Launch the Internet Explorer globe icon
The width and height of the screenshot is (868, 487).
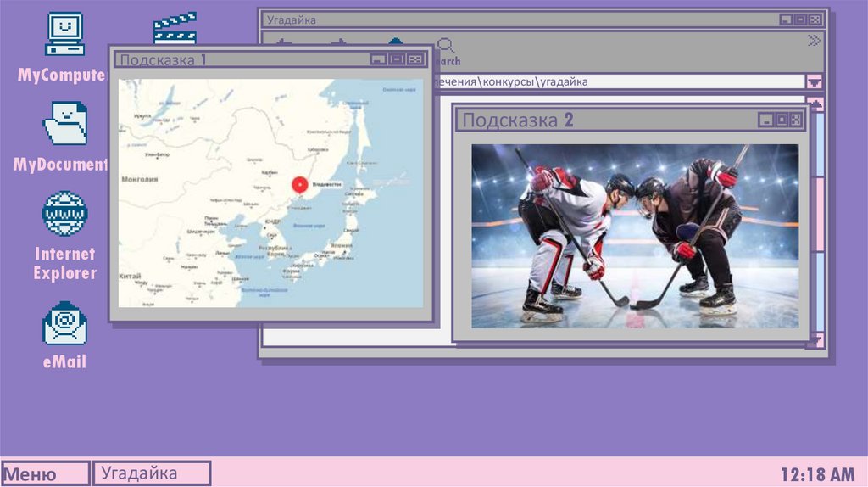tap(64, 213)
